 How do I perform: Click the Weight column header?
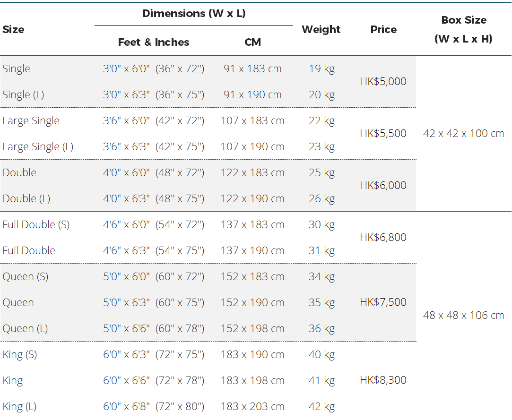321,29
